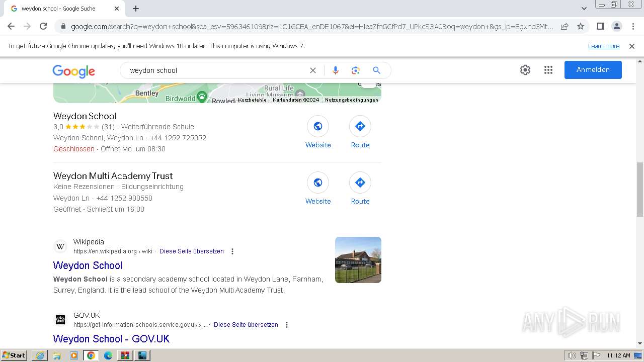644x362 pixels.
Task: Open a new browser tab
Action: click(136, 9)
